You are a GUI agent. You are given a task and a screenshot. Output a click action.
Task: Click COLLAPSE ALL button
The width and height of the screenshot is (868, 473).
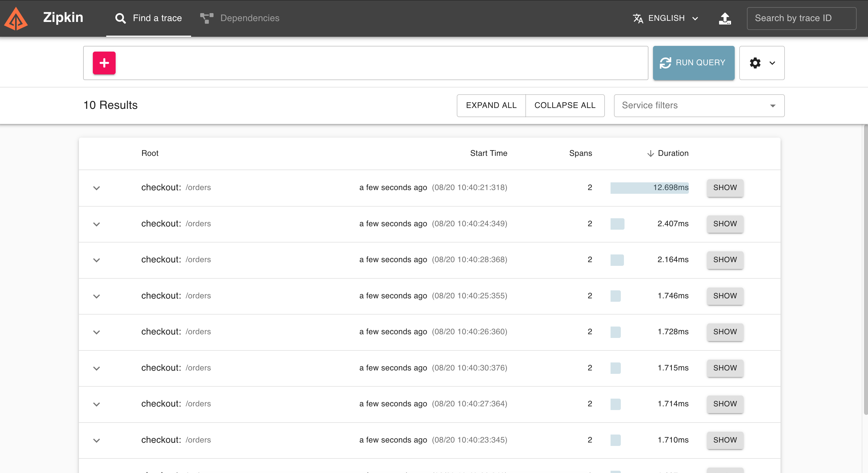565,105
